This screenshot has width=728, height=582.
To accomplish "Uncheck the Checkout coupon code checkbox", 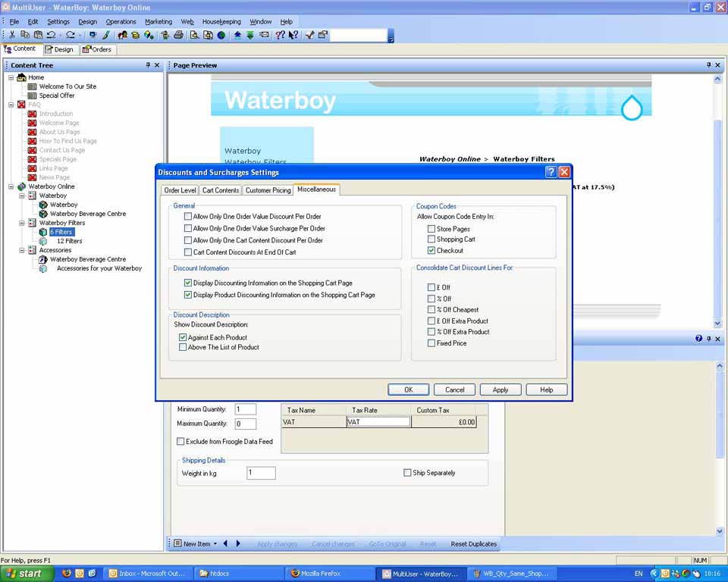I will coord(431,250).
